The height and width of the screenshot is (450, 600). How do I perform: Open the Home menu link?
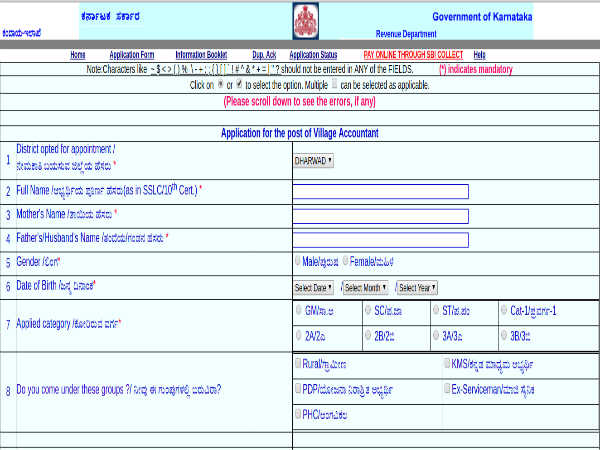tap(78, 55)
